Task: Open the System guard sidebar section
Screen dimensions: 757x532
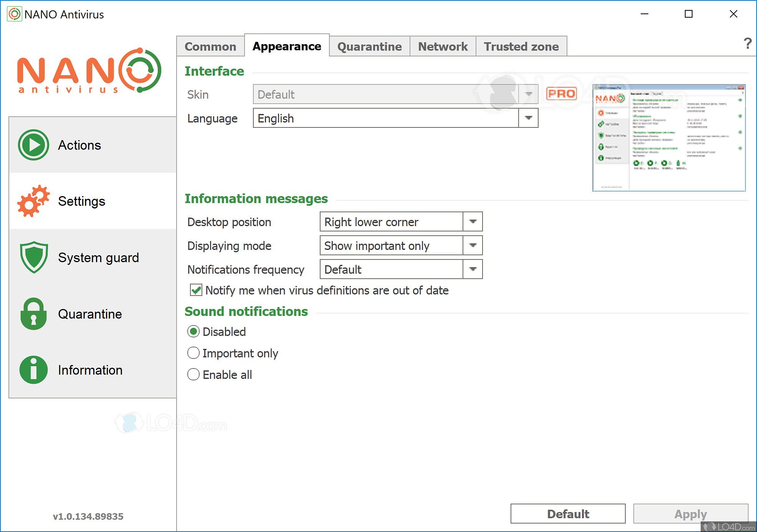Action: (x=93, y=257)
